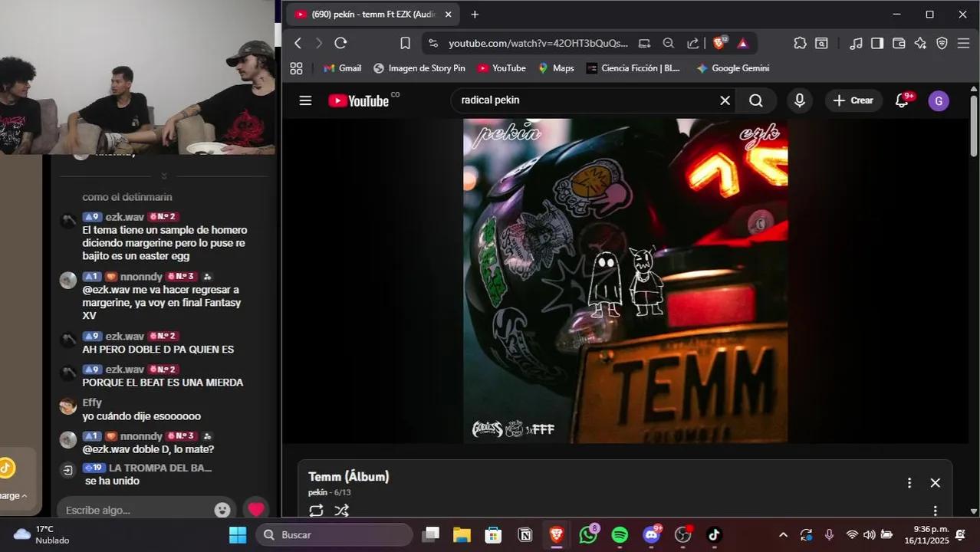This screenshot has width=980, height=552.
Task: Open the Temm (Álbum) playlist options menu
Action: [909, 483]
